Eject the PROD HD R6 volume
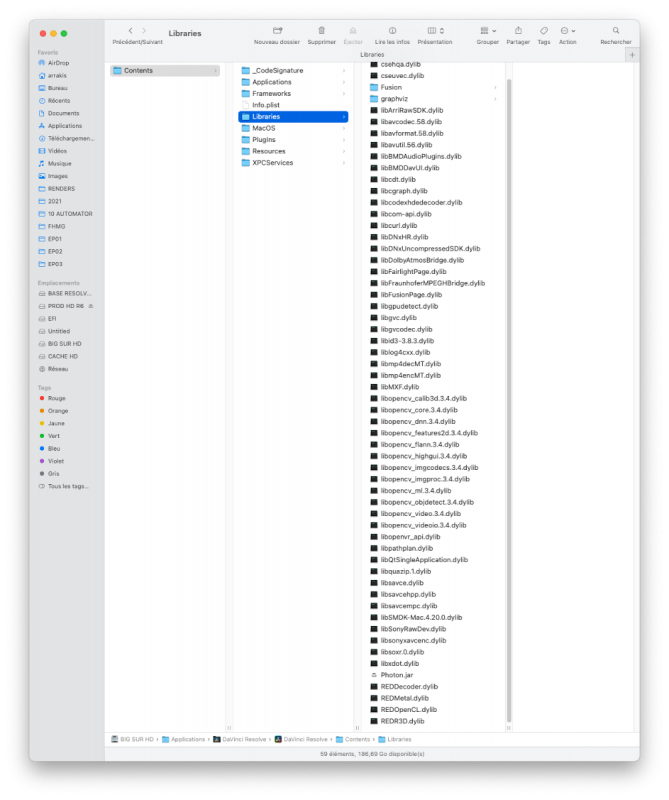 [91, 306]
